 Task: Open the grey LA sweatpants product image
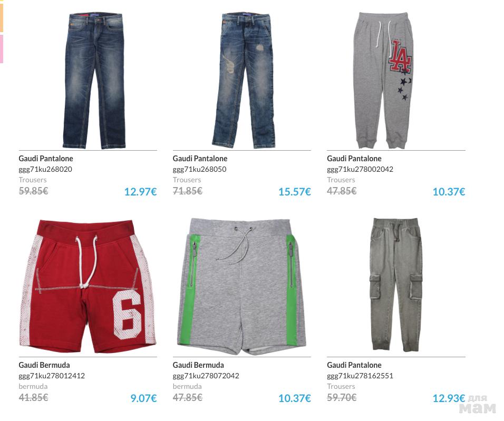(x=383, y=81)
